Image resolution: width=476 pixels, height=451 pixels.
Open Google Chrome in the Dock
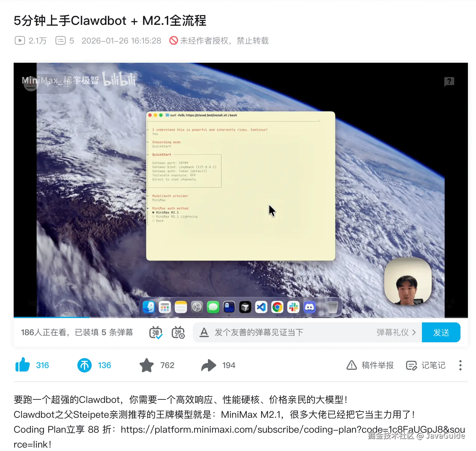pos(277,307)
